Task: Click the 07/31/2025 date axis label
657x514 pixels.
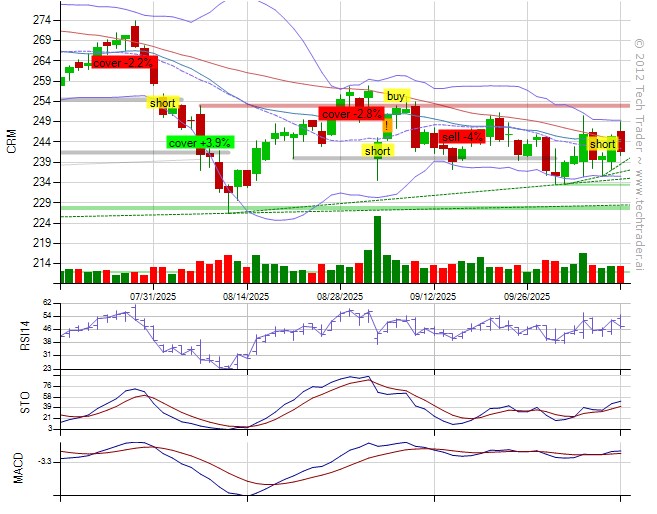Action: pyautogui.click(x=153, y=297)
